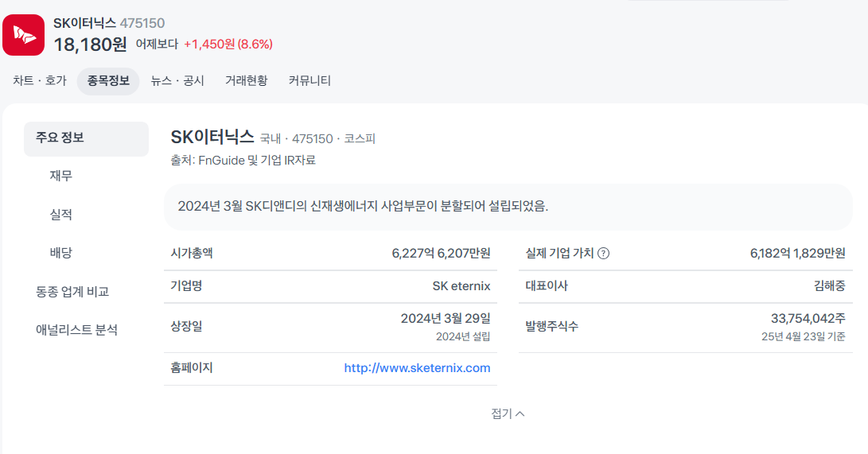Click the 대표이사 row label
Image resolution: width=868 pixels, height=454 pixels.
click(x=547, y=286)
